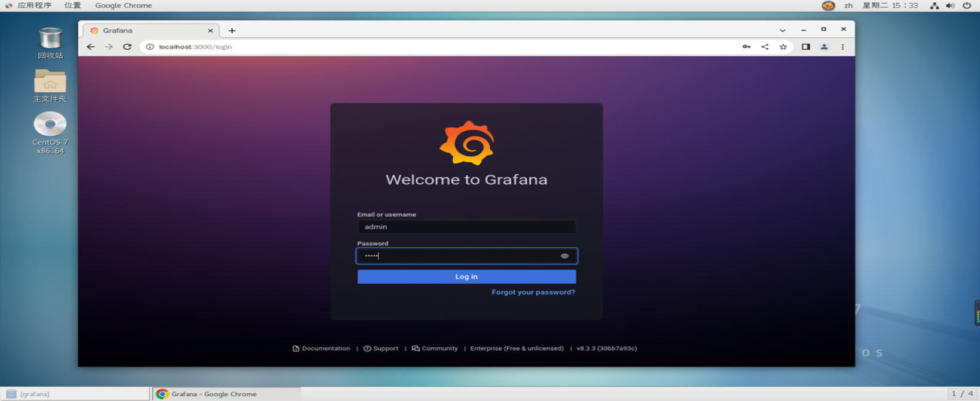Switch to [grafana] taskbar window
The width and height of the screenshot is (980, 401).
click(75, 394)
